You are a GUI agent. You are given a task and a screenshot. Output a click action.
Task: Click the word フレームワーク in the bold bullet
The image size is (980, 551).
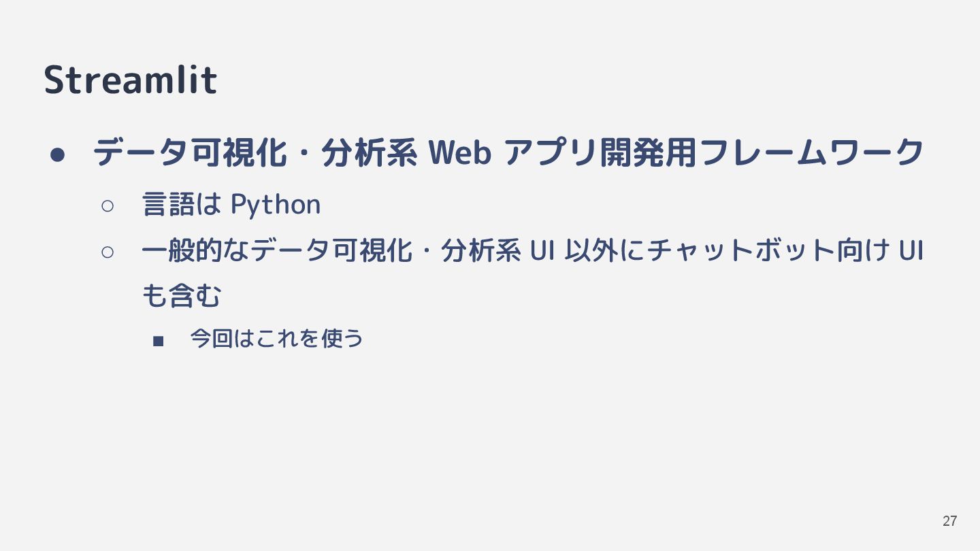(x=811, y=152)
